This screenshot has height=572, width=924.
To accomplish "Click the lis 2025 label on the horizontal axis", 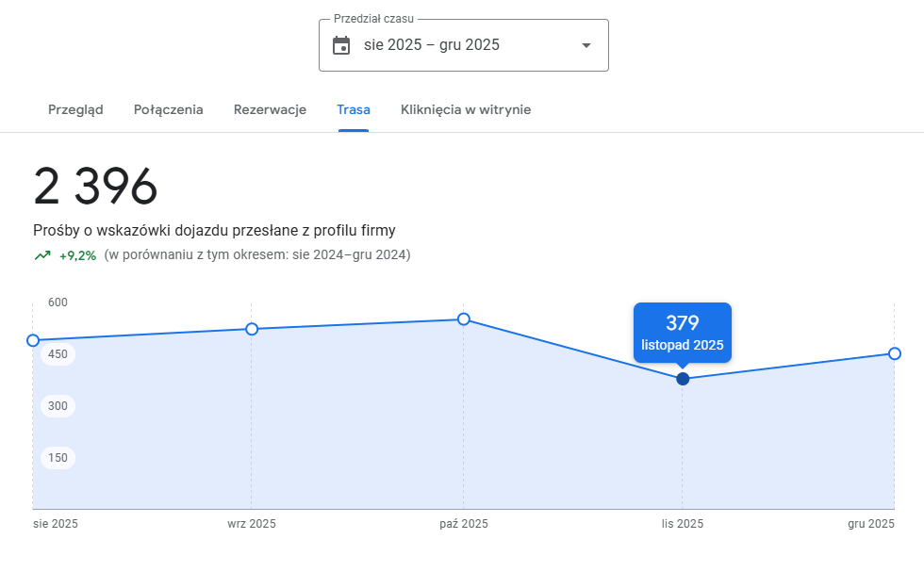I will [x=682, y=524].
